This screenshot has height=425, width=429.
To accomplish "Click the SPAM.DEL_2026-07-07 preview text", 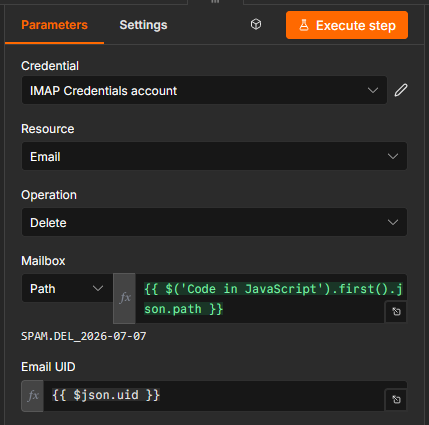I will click(84, 336).
